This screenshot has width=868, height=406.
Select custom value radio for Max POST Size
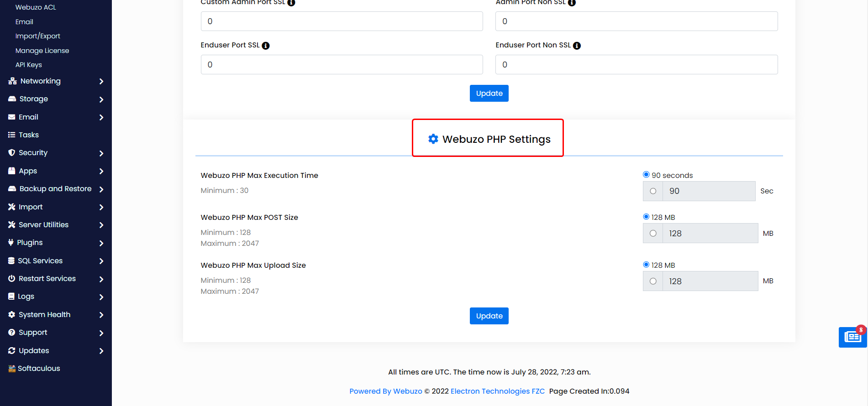tap(653, 234)
